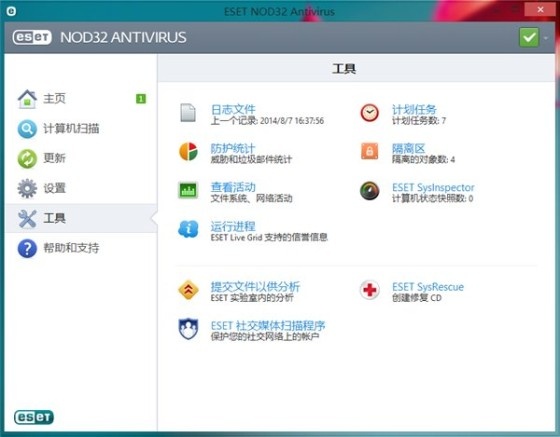Close the ESET NOD32 Antivirus window
Viewport: 560px width, 437px height.
(x=540, y=10)
